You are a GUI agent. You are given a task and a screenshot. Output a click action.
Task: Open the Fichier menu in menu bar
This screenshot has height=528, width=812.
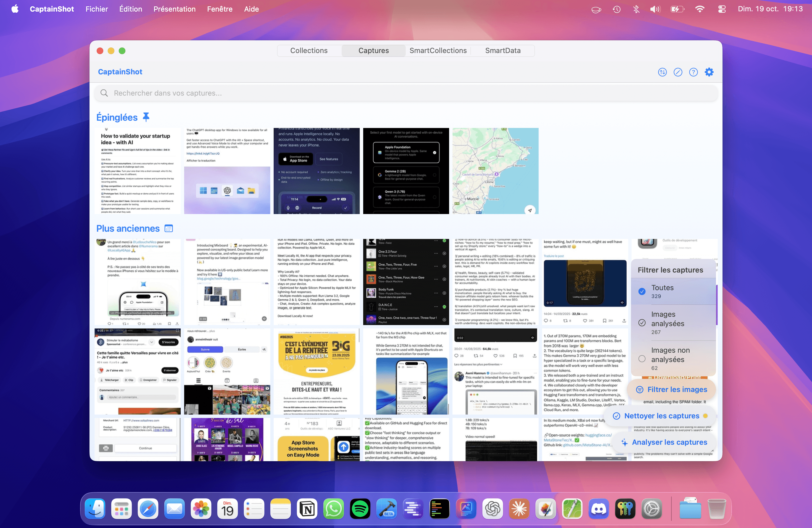pyautogui.click(x=97, y=9)
